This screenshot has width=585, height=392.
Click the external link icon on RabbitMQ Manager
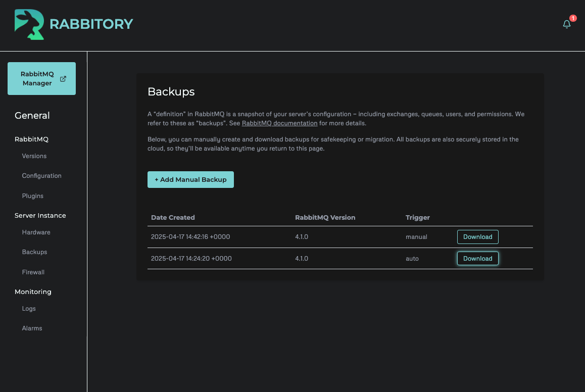63,78
